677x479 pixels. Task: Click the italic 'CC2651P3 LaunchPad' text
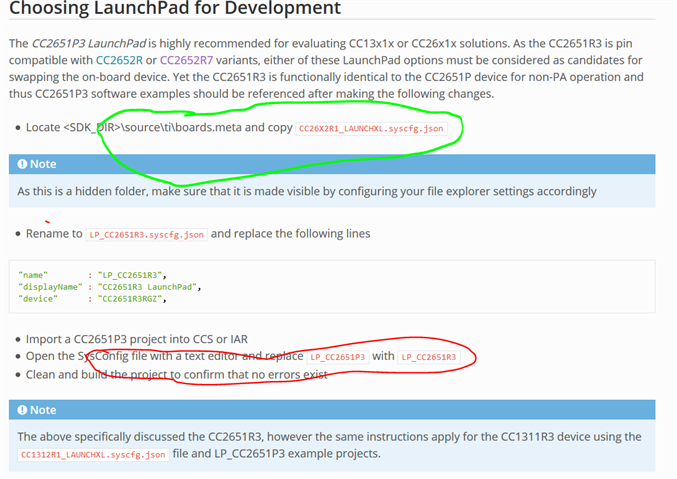tap(89, 43)
